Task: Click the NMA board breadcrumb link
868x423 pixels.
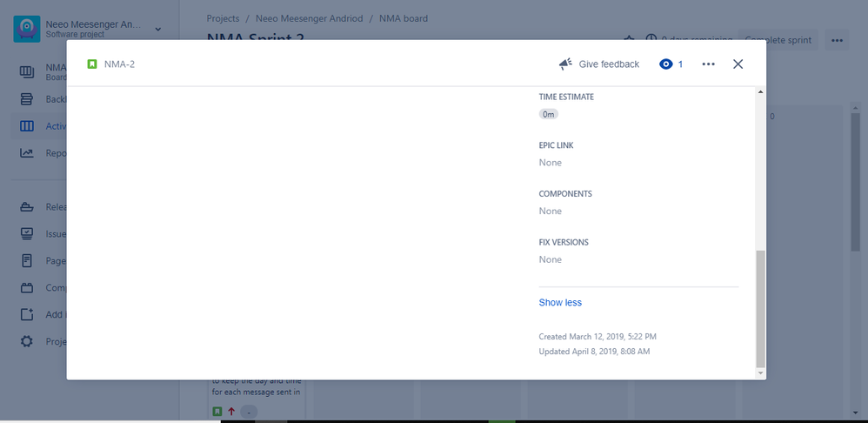Action: pos(404,18)
